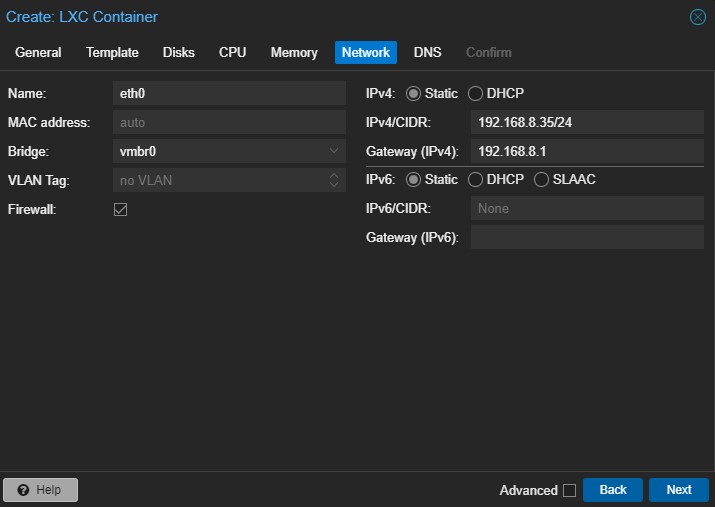Screen dimensions: 715x507
Task: Expand the Bridge dropdown arrow
Action: (x=334, y=152)
